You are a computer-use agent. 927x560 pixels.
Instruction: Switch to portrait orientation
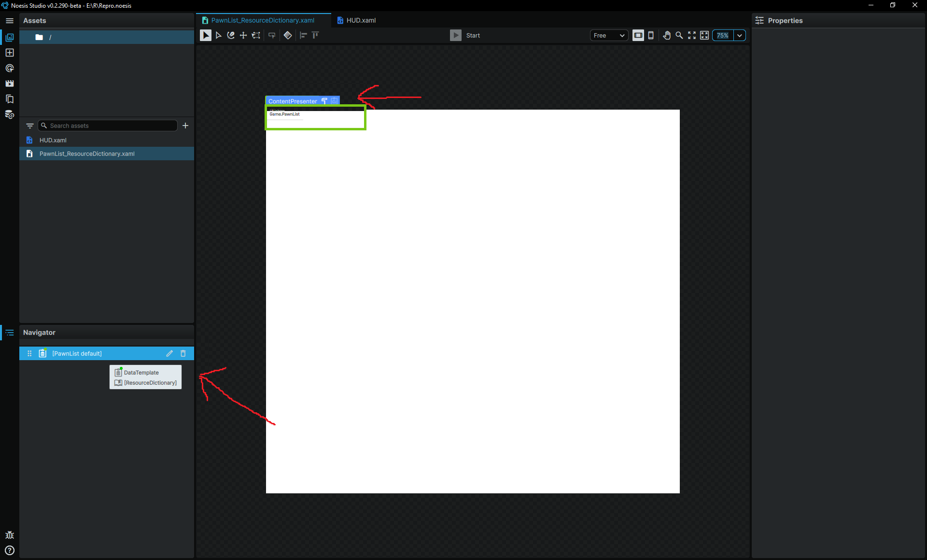click(x=651, y=35)
